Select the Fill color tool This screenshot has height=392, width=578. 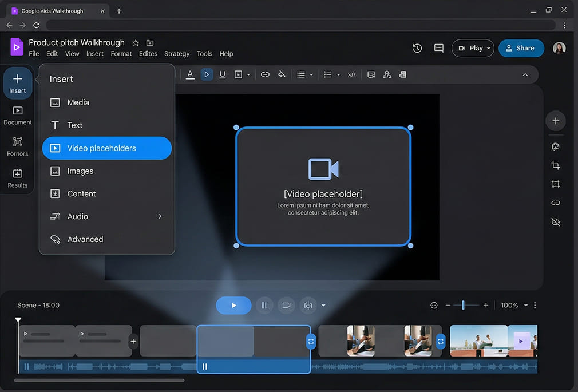tap(281, 74)
